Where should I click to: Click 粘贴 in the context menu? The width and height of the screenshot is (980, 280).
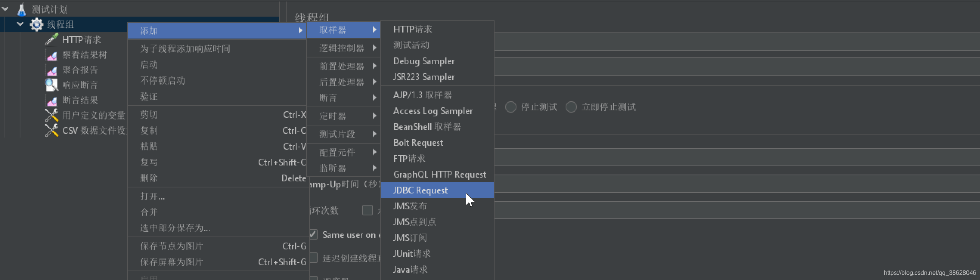click(217, 146)
